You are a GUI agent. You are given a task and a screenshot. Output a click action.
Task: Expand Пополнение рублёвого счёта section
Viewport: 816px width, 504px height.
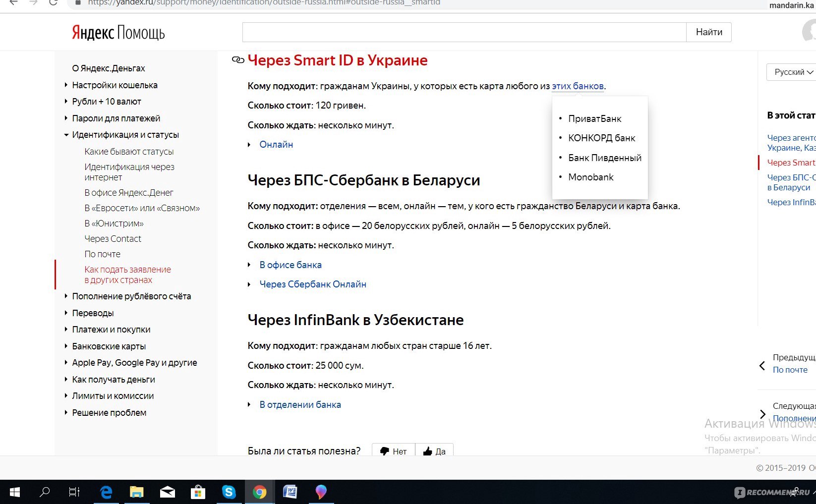pyautogui.click(x=131, y=296)
